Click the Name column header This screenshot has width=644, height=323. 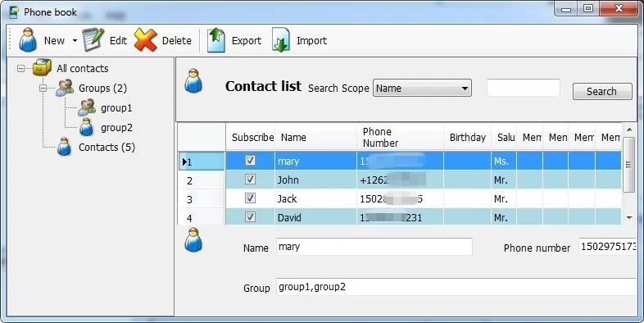pyautogui.click(x=315, y=137)
